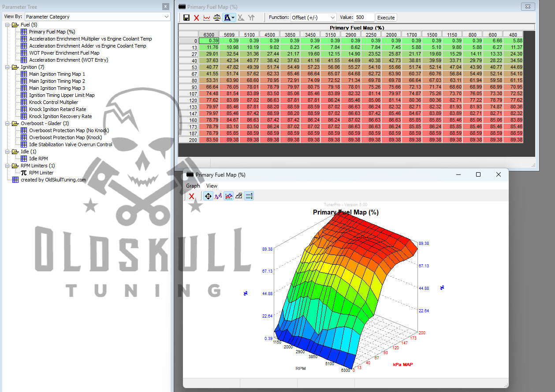555x392 pixels.
Task: Toggle the line chart view button in graph toolbar
Action: pos(228,196)
